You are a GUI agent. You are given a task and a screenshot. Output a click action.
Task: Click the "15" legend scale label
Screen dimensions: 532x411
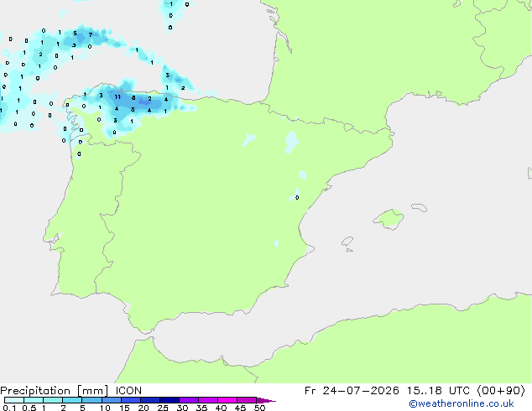(x=124, y=408)
